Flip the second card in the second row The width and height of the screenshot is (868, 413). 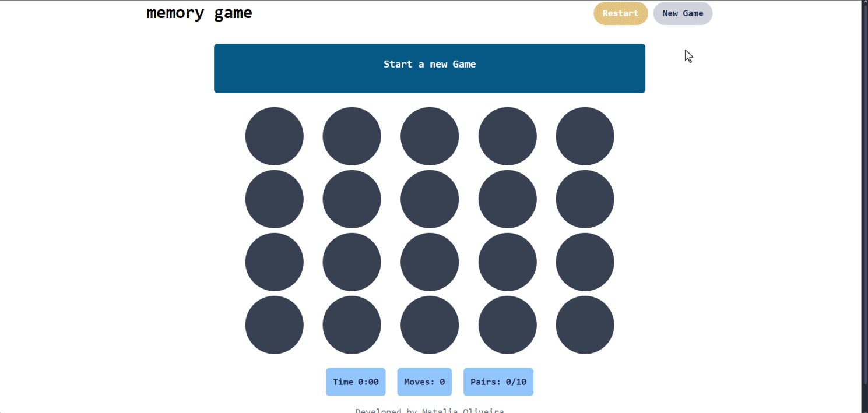(352, 199)
